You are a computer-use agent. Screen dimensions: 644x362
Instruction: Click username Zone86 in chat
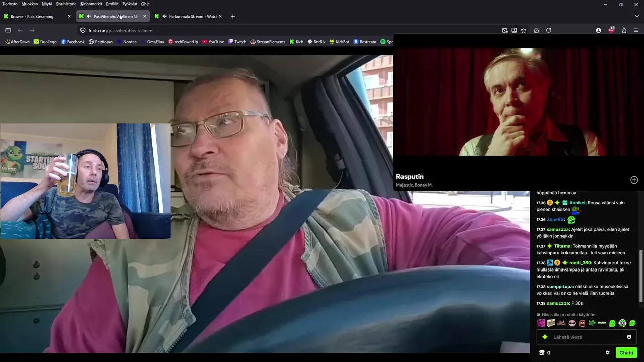point(555,220)
